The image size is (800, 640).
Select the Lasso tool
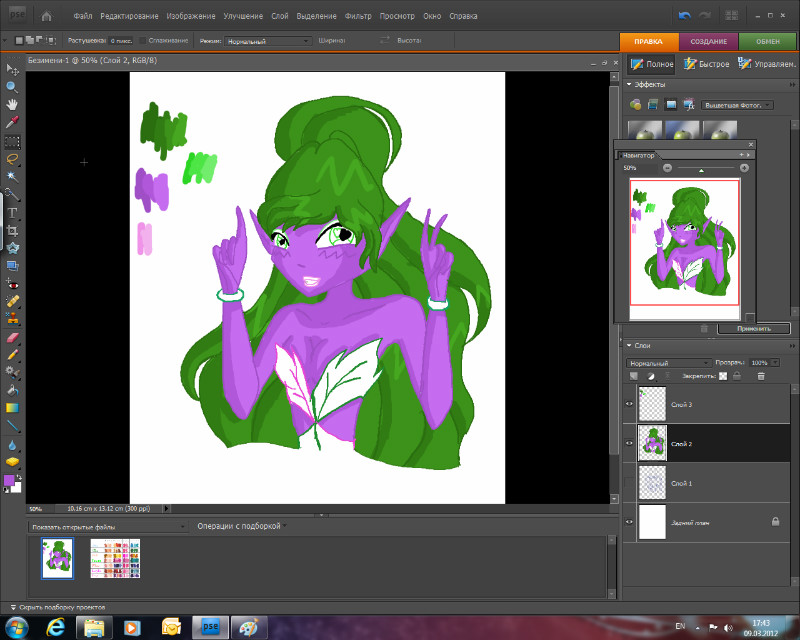tap(13, 158)
